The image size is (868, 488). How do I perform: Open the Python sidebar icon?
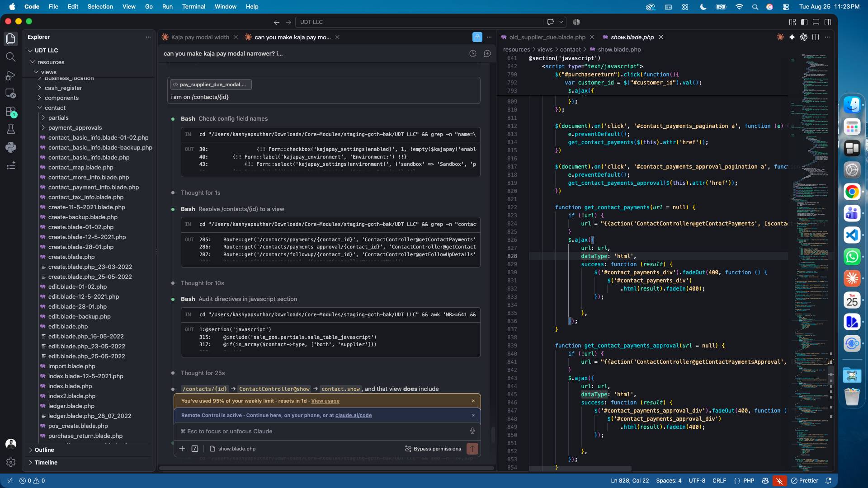click(x=10, y=147)
